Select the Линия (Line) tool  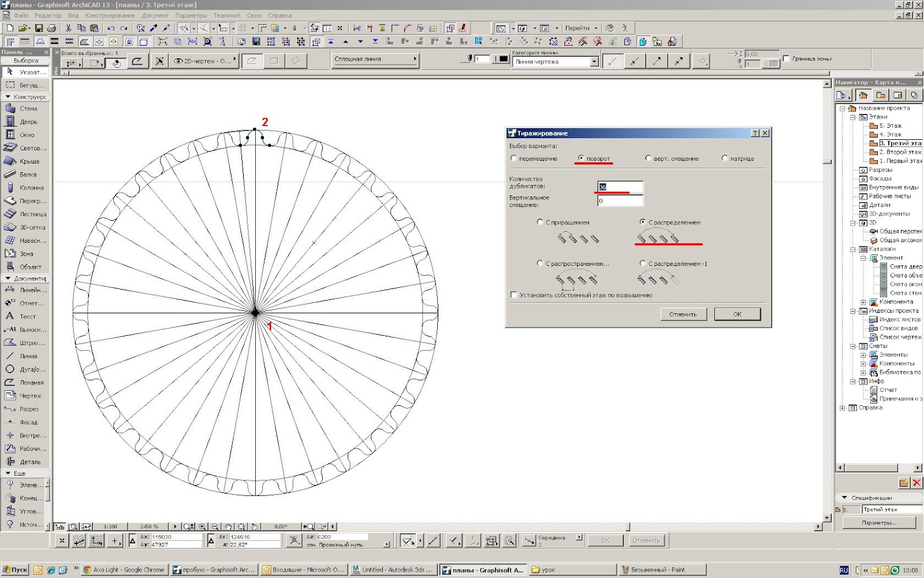click(25, 356)
